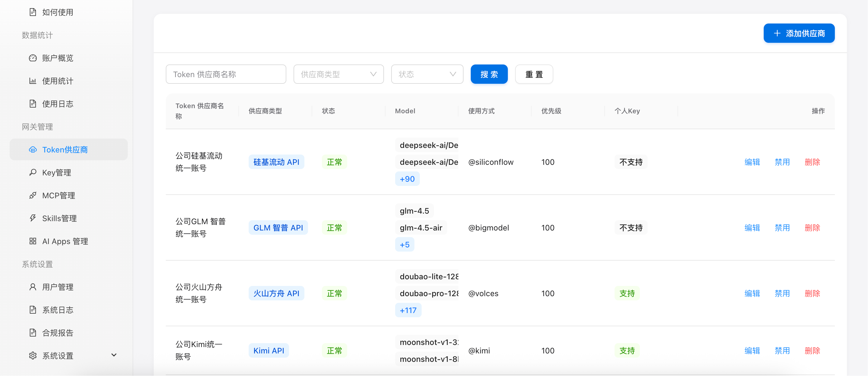Image resolution: width=868 pixels, height=376 pixels.
Task: Open AI Apps 管理 in the sidebar
Action: [x=69, y=242]
